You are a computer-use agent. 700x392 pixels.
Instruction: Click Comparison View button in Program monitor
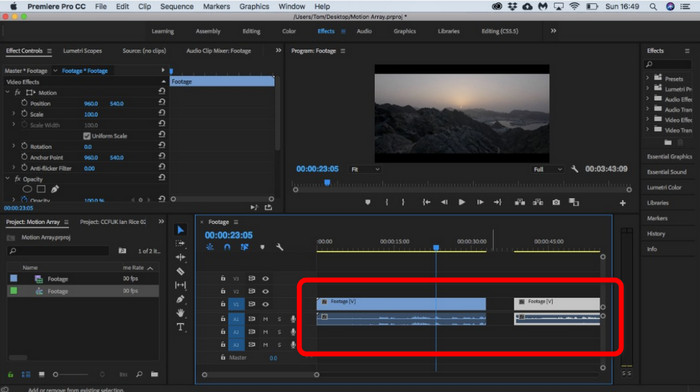point(574,202)
